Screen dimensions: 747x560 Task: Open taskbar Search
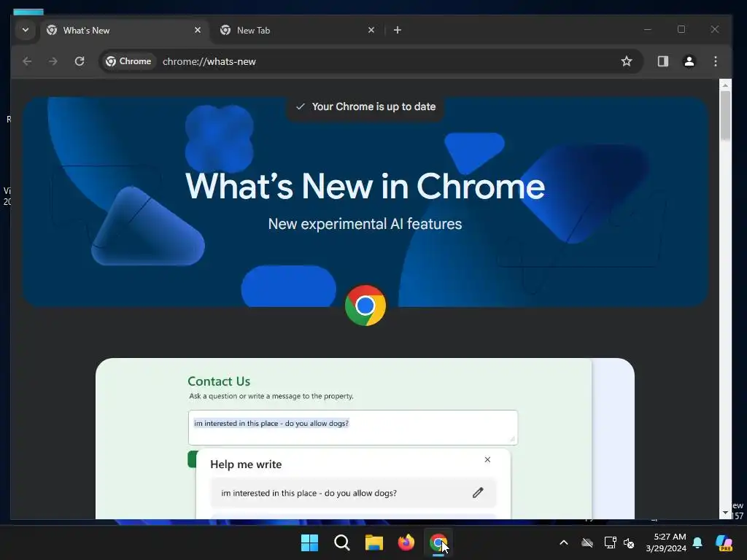[342, 542]
